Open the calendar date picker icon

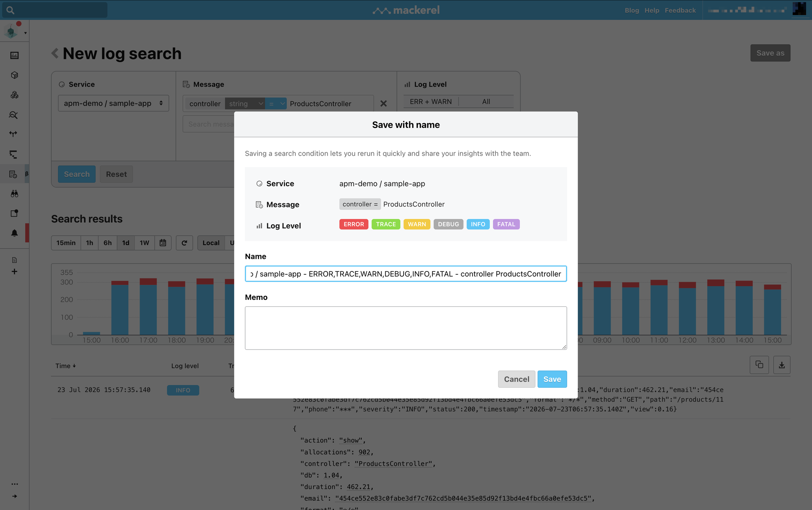(163, 243)
